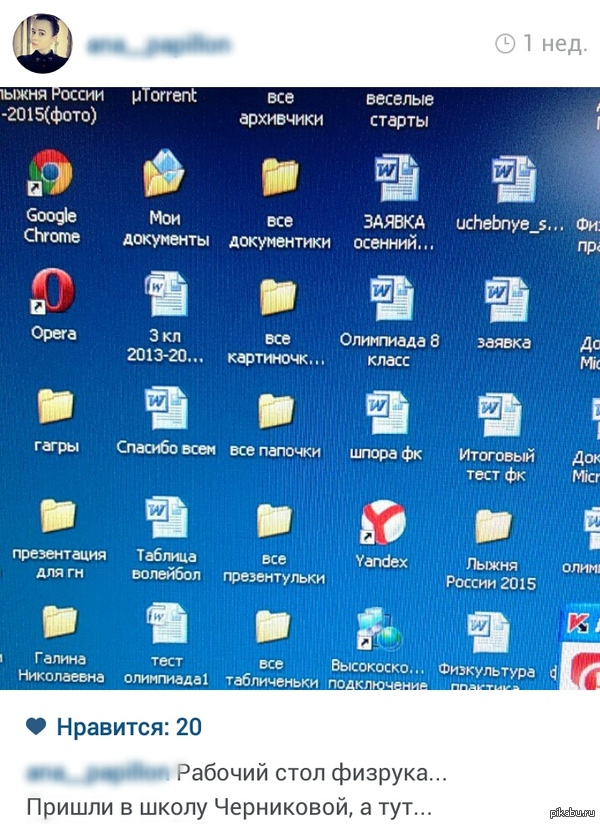Open the все презентульки folder

click(274, 523)
